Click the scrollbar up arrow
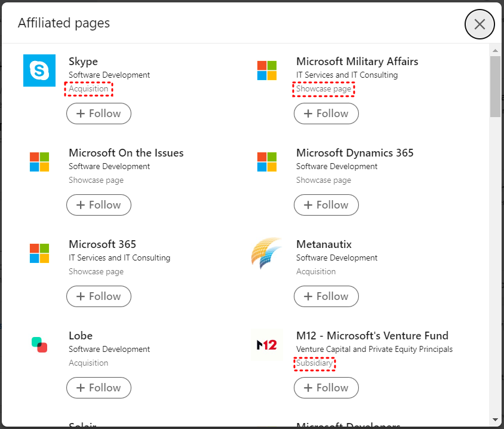Screen dimensions: 504x429 pos(495,51)
